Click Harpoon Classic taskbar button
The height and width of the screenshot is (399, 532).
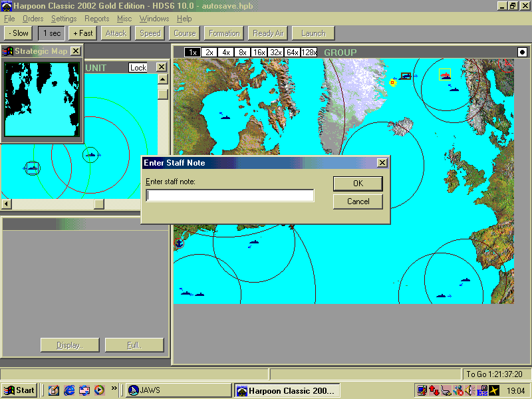click(287, 391)
